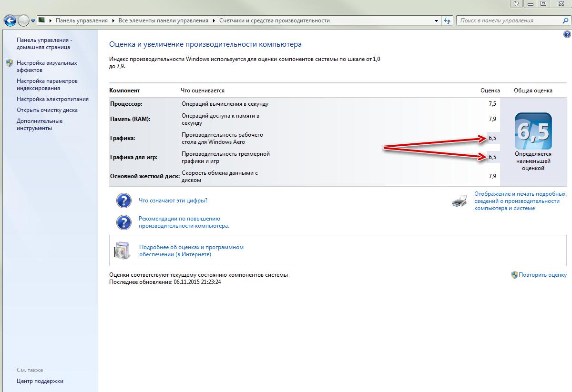Open help via the top-right question icon
The width and height of the screenshot is (572, 392).
point(567,35)
